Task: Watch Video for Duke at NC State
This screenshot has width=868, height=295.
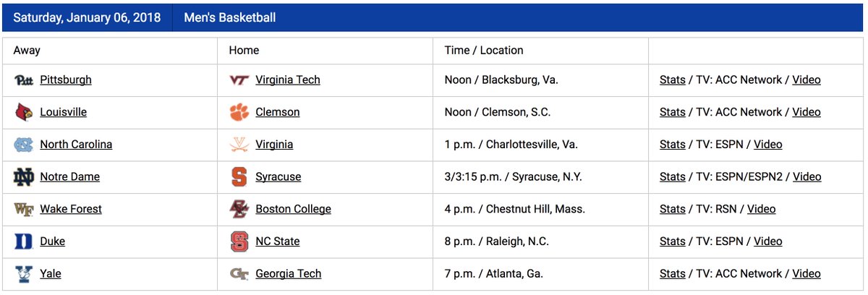Action: point(767,241)
